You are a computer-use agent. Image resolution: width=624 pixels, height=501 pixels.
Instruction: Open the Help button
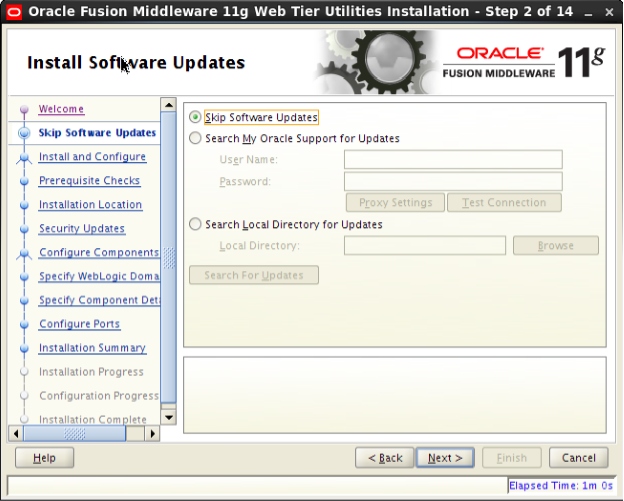(x=44, y=458)
